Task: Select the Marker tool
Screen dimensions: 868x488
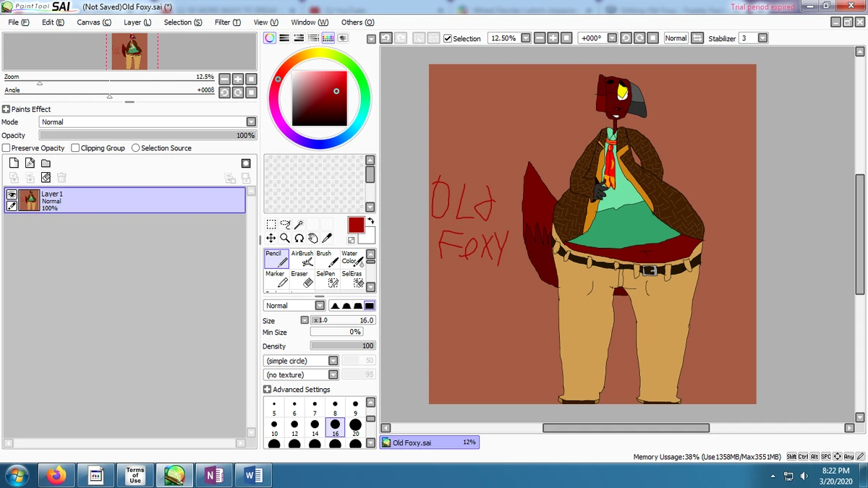Action: (x=276, y=278)
